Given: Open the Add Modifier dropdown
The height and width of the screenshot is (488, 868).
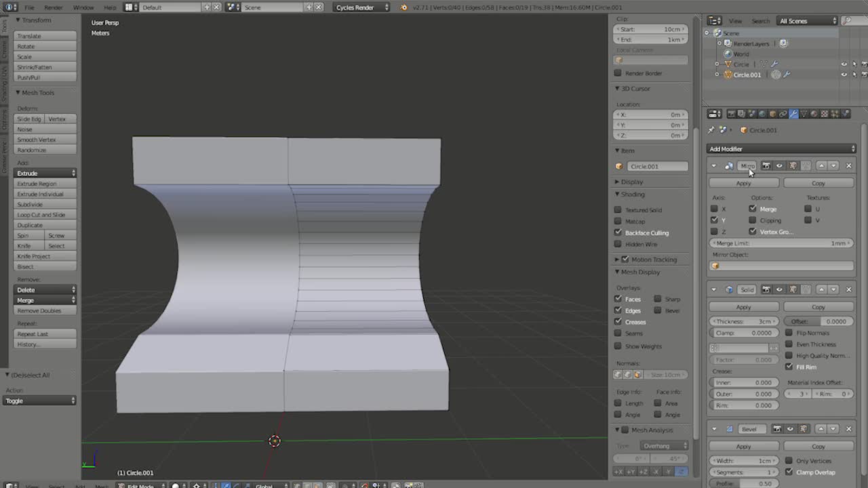Looking at the screenshot, I should (781, 149).
